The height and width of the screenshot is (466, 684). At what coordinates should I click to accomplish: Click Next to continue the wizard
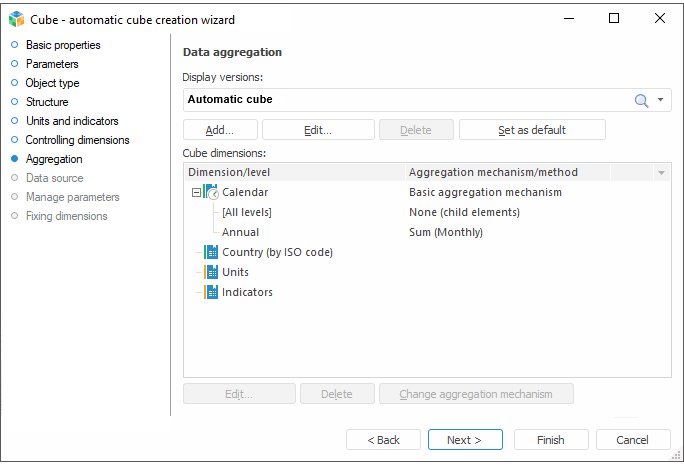(x=464, y=440)
